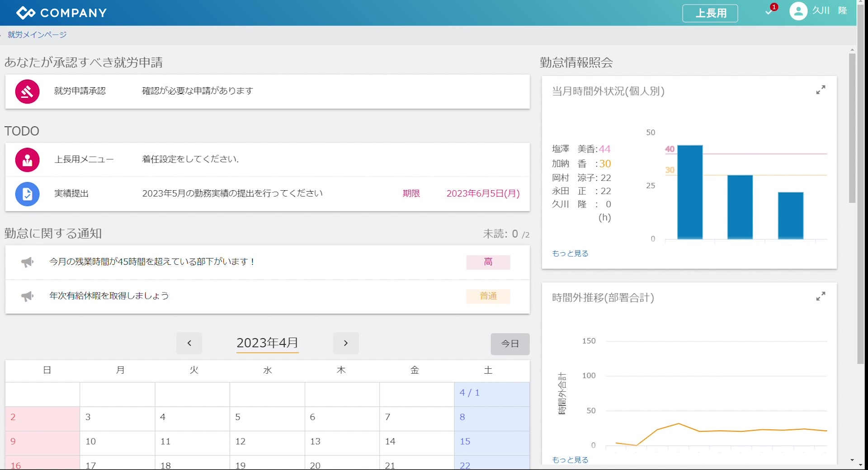This screenshot has width=868, height=470.
Task: Open the notification checkmark icon with badge
Action: (771, 10)
